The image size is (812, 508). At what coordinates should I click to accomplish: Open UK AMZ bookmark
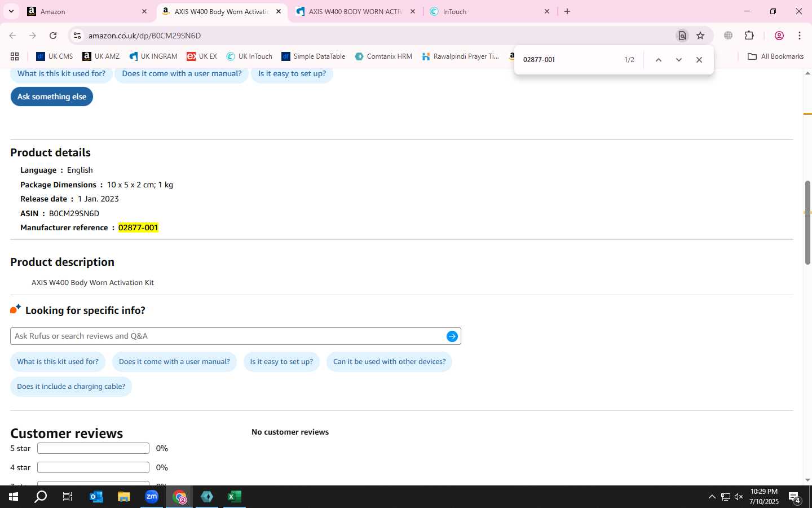101,56
